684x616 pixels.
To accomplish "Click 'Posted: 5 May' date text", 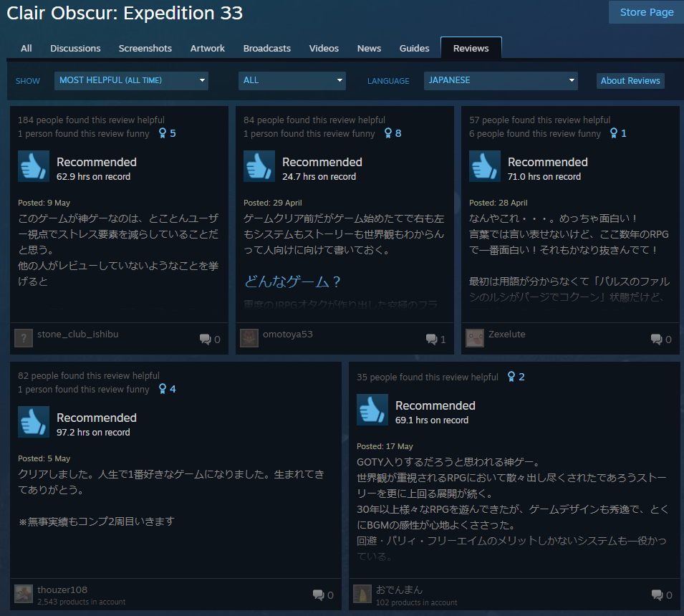I will 44,458.
